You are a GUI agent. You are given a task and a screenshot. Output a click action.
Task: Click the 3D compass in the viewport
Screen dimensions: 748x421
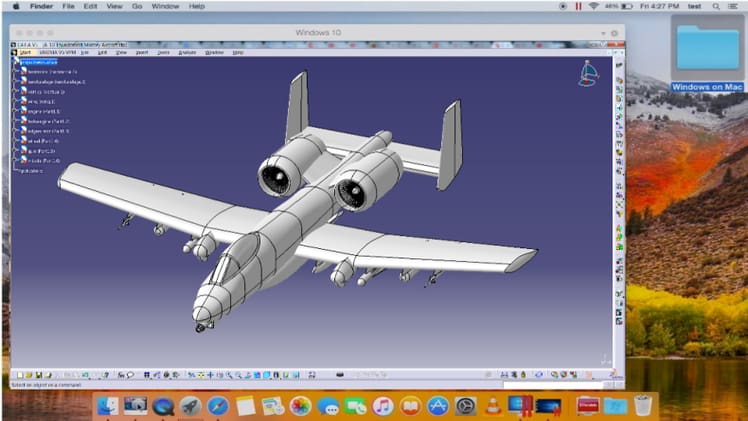click(588, 74)
